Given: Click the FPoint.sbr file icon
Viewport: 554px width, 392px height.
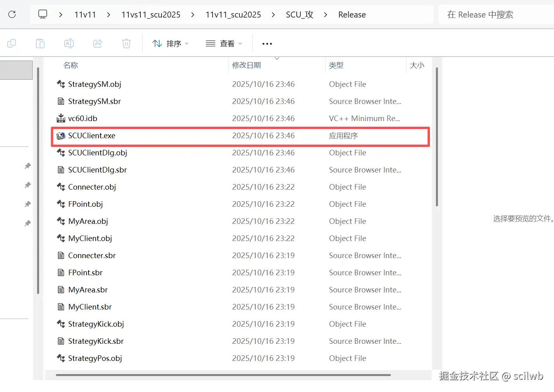Looking at the screenshot, I should (61, 272).
